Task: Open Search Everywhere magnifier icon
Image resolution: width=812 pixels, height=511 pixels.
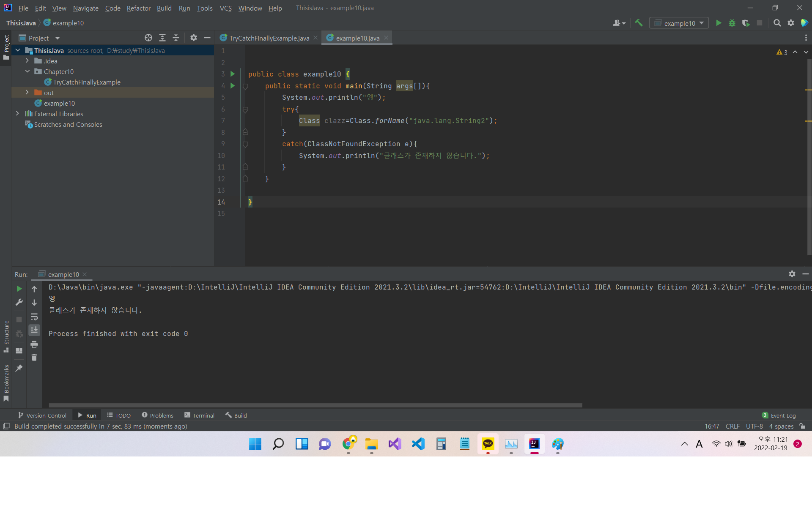Action: click(x=777, y=23)
